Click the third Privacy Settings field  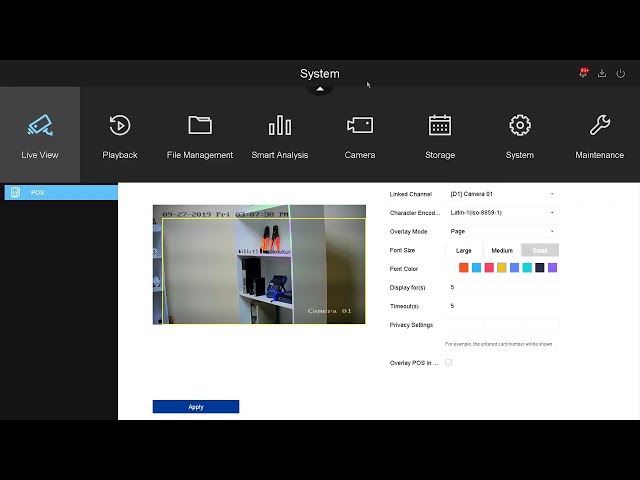[x=541, y=325]
